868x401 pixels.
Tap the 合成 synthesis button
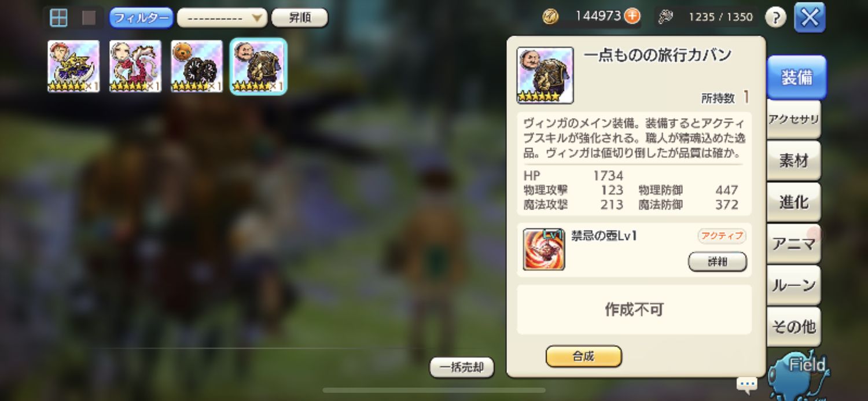tap(583, 356)
